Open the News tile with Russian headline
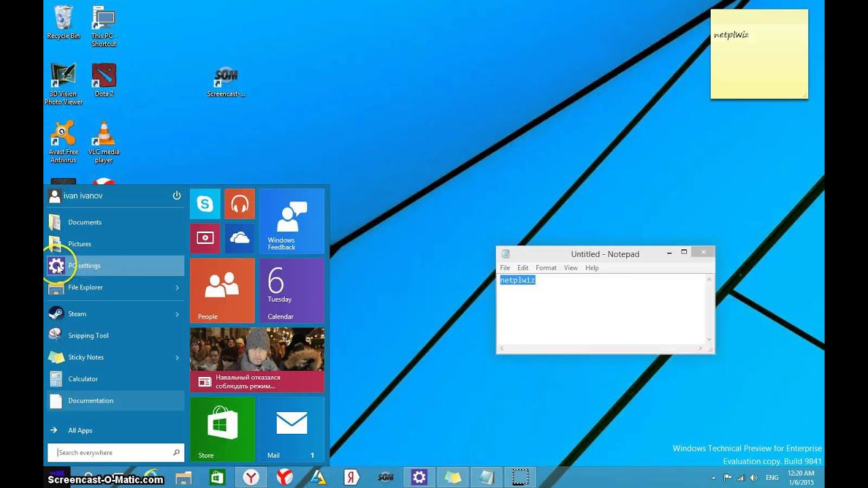 coord(257,360)
